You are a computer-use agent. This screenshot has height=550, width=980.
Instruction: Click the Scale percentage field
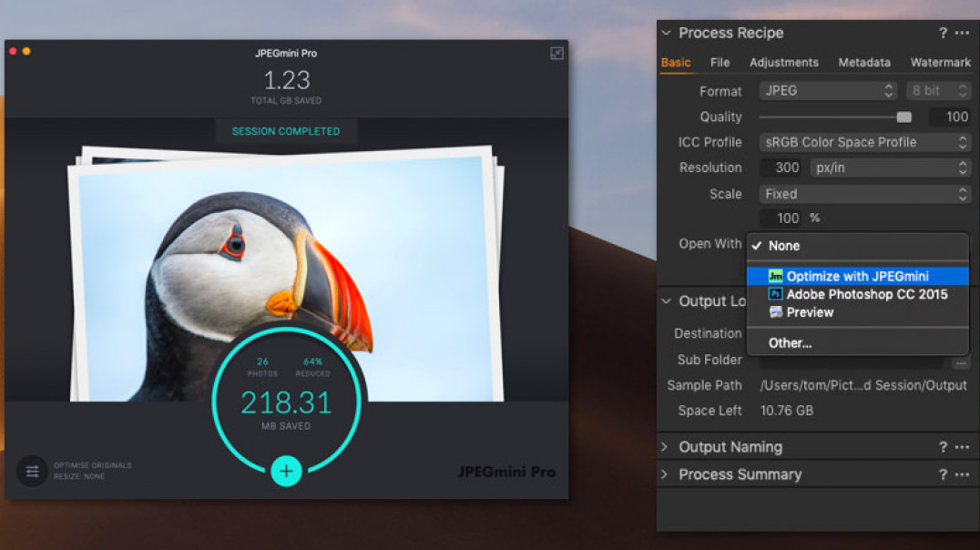(781, 219)
